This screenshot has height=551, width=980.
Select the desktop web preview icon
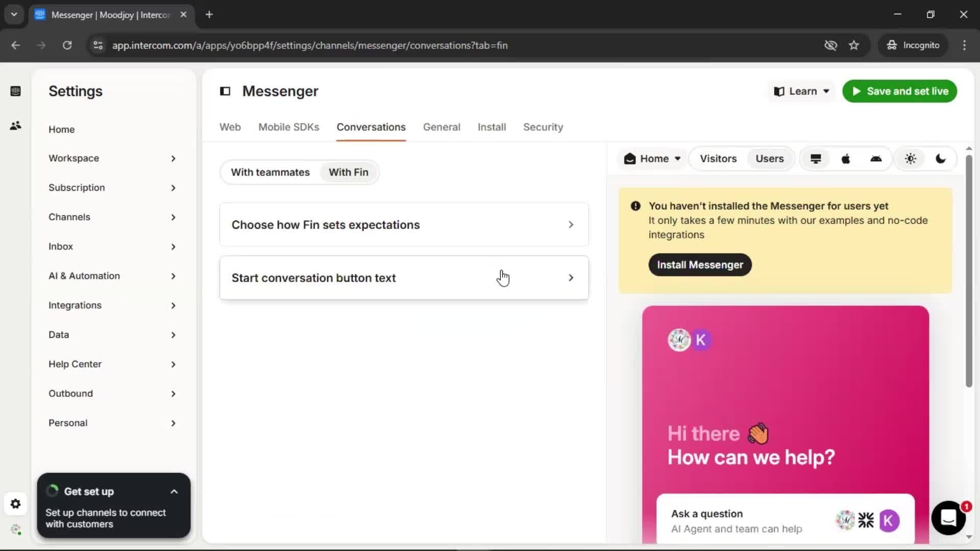coord(816,159)
